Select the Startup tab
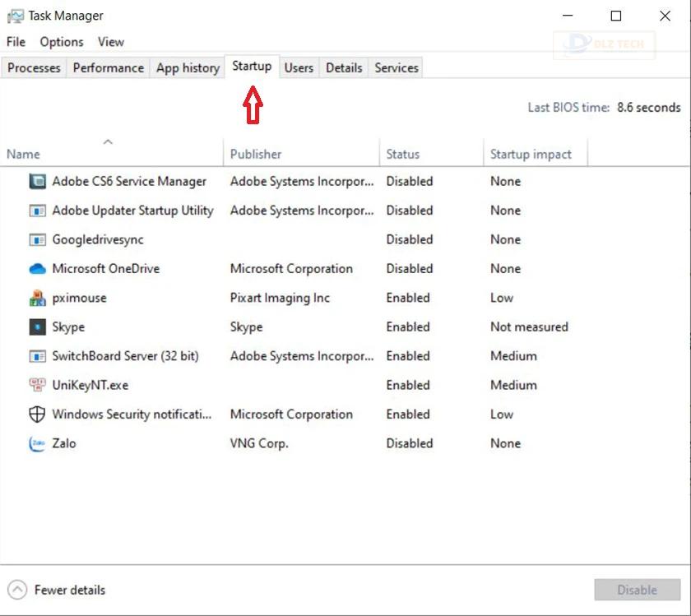The image size is (691, 616). [x=252, y=67]
